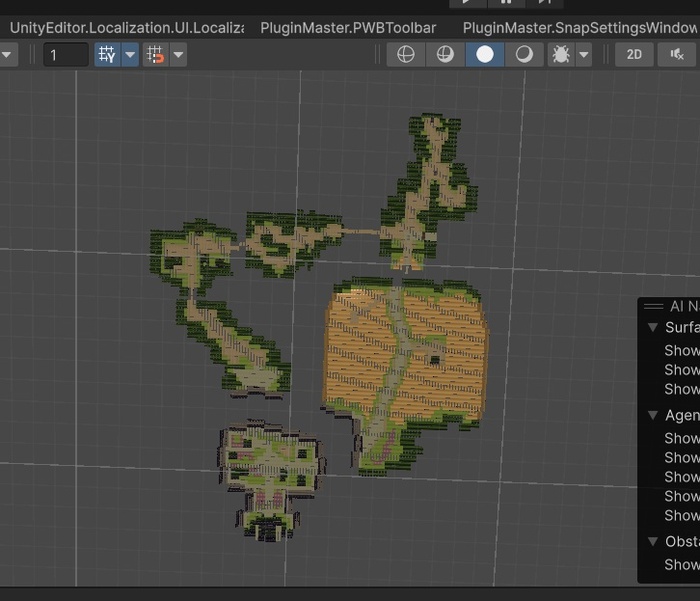Select shaded wireframe draw mode icon
700x601 pixels.
(x=445, y=54)
